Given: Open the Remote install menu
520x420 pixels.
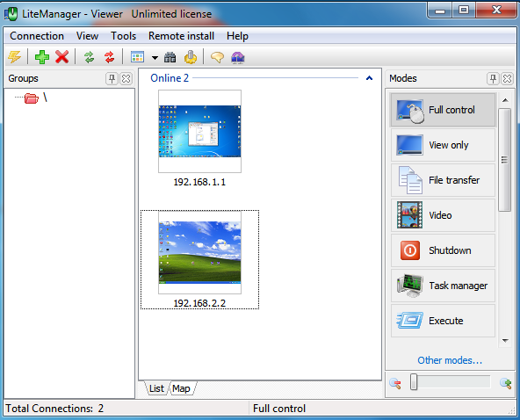Looking at the screenshot, I should (x=181, y=36).
